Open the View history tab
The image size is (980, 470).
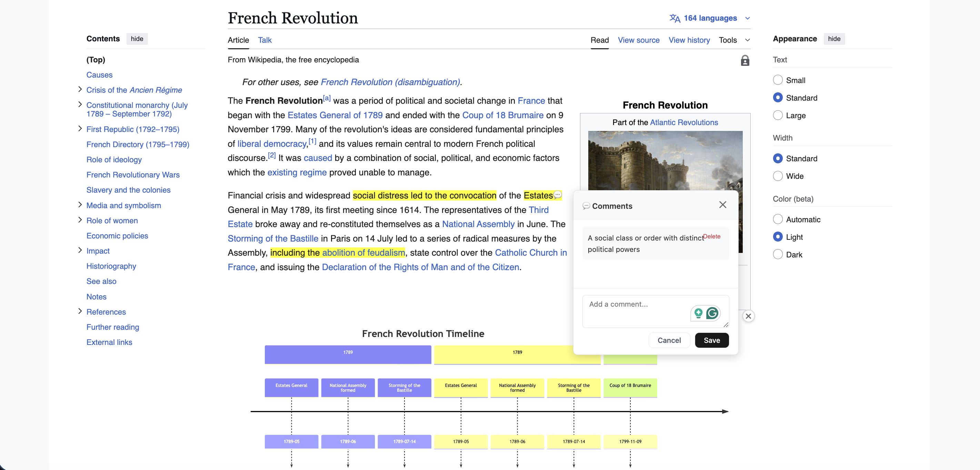pyautogui.click(x=689, y=40)
